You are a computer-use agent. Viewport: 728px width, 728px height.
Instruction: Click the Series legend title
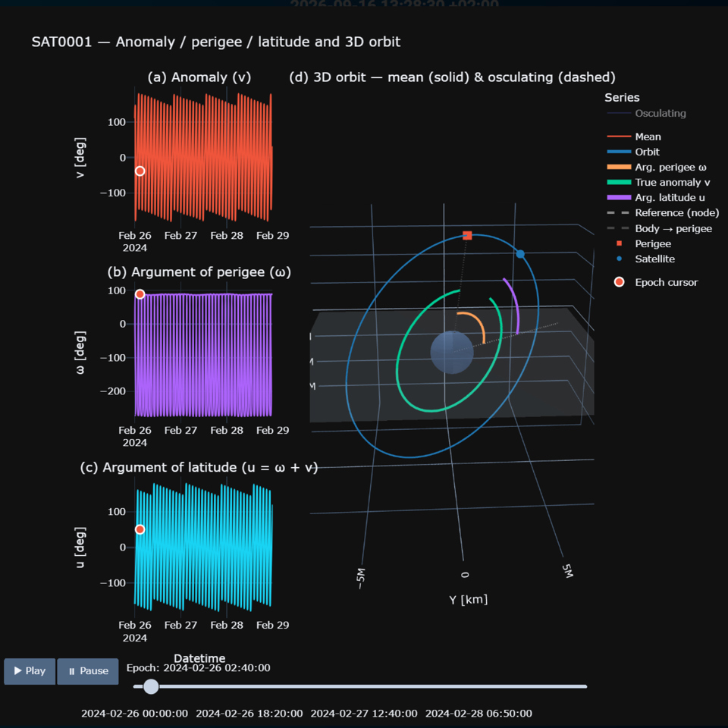tap(622, 98)
